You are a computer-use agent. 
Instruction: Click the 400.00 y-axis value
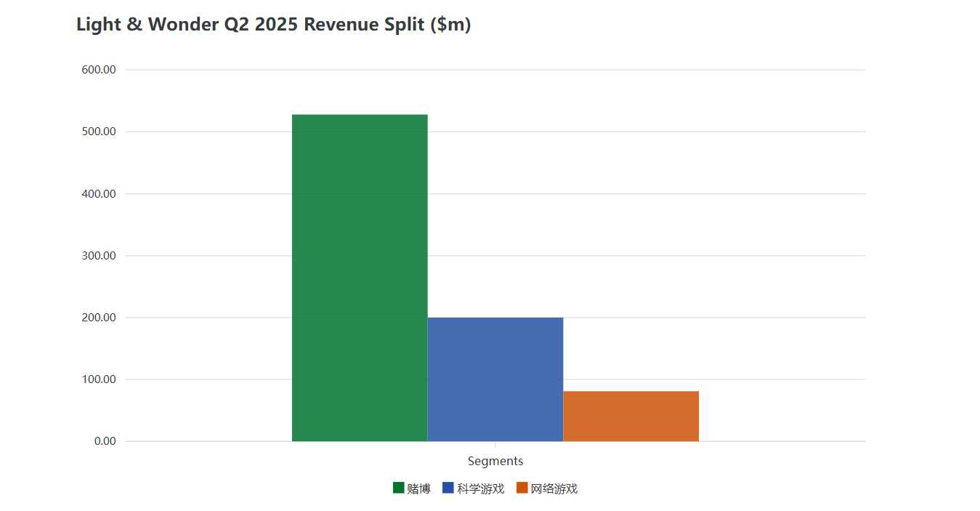tap(99, 194)
